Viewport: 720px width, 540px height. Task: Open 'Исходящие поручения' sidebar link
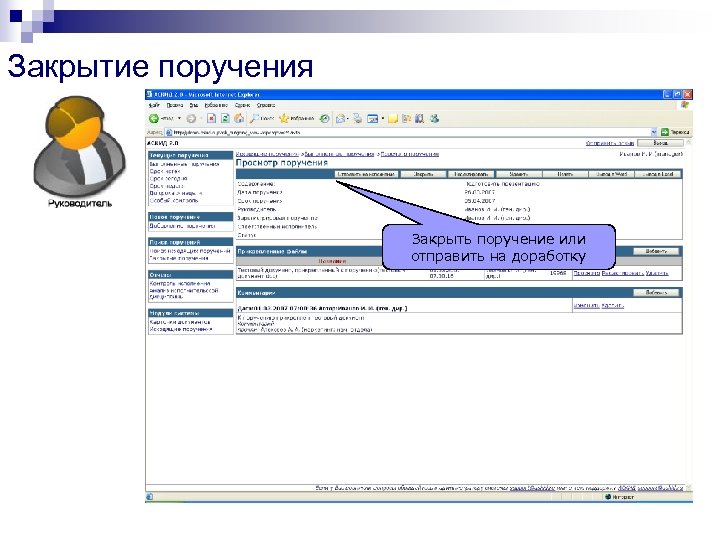pos(180,329)
